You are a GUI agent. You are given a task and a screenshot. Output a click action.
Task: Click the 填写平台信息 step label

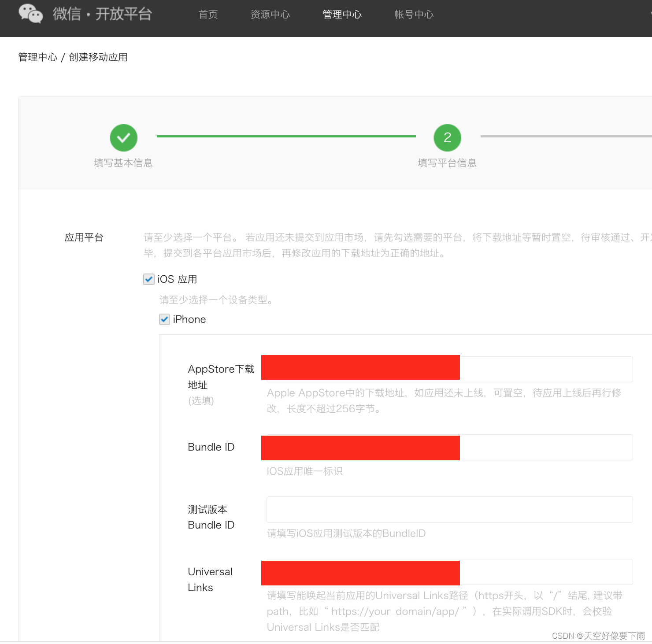click(x=447, y=163)
